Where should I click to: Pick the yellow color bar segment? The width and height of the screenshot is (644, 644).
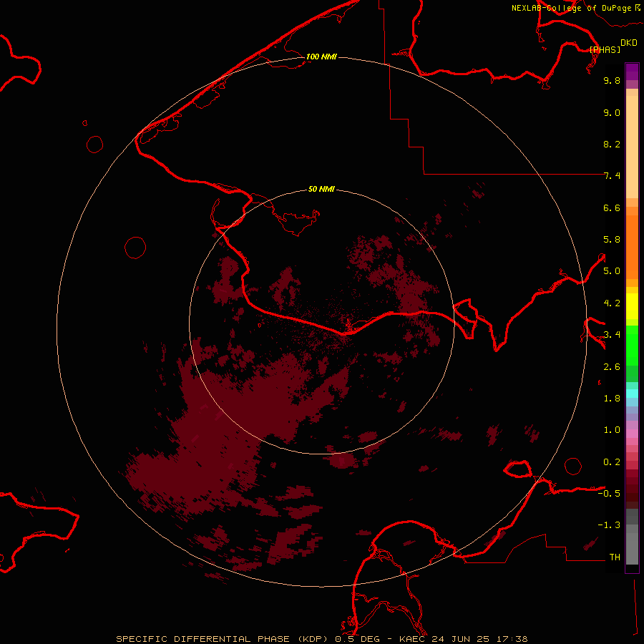pyautogui.click(x=632, y=306)
